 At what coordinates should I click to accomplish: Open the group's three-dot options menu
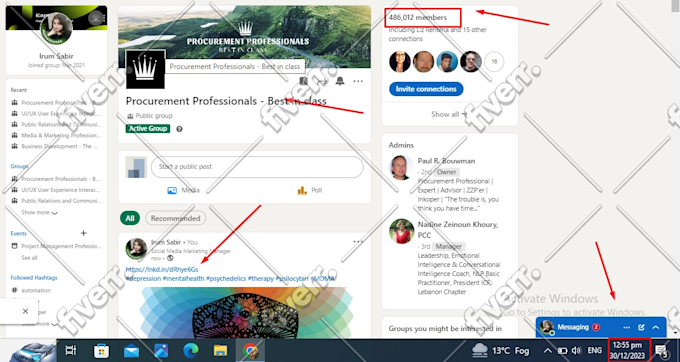coord(358,81)
